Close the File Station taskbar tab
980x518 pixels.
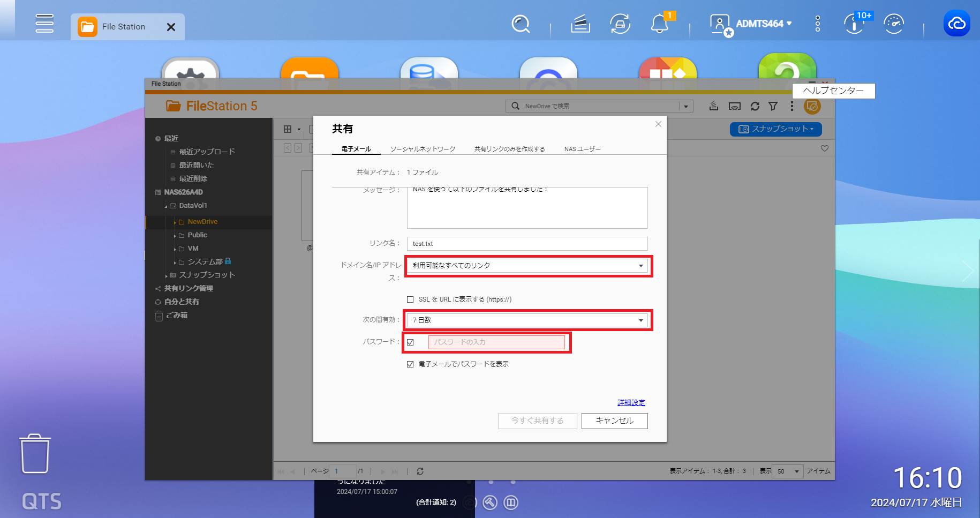click(x=171, y=27)
